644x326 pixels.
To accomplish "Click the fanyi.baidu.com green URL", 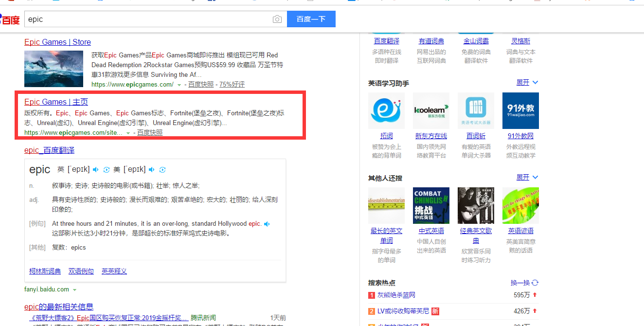I will pos(47,290).
